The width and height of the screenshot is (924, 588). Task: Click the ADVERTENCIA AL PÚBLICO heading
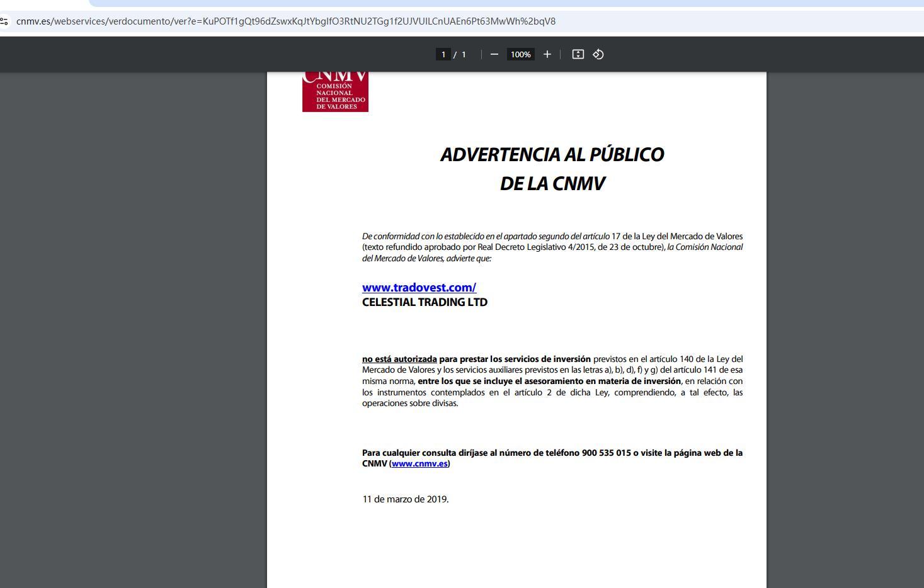coord(552,155)
